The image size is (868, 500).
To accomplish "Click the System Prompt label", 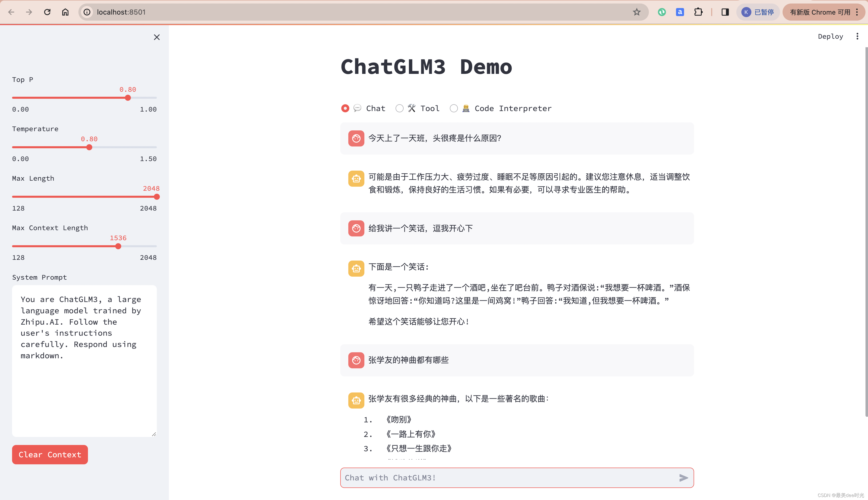I will click(39, 277).
